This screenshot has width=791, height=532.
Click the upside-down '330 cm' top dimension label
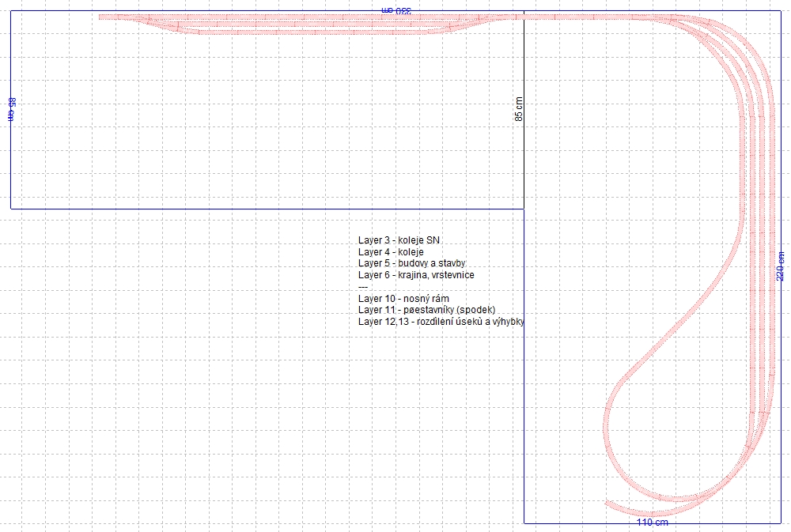[397, 9]
